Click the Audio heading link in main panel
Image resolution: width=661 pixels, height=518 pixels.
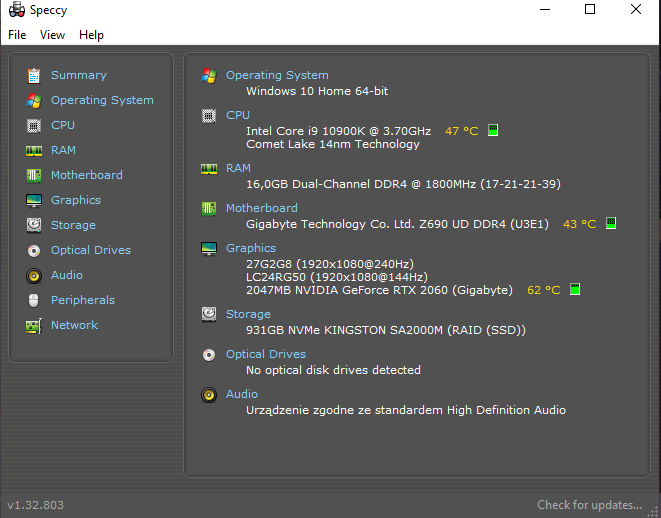pyautogui.click(x=242, y=394)
